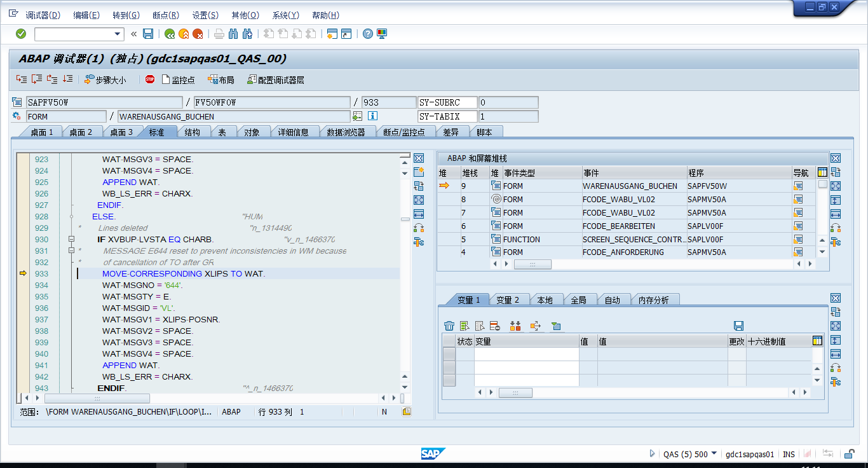Click the 配置调试器层 button
The height and width of the screenshot is (468, 868).
point(276,80)
